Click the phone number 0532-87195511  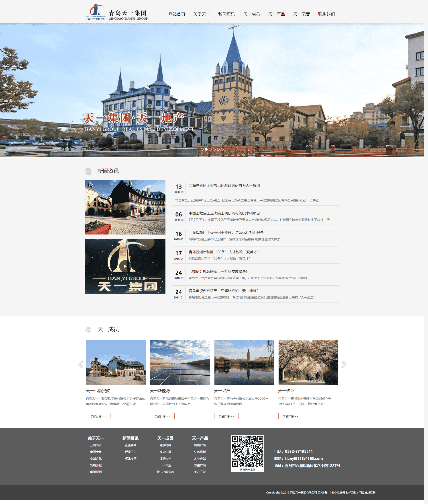pos(299,452)
